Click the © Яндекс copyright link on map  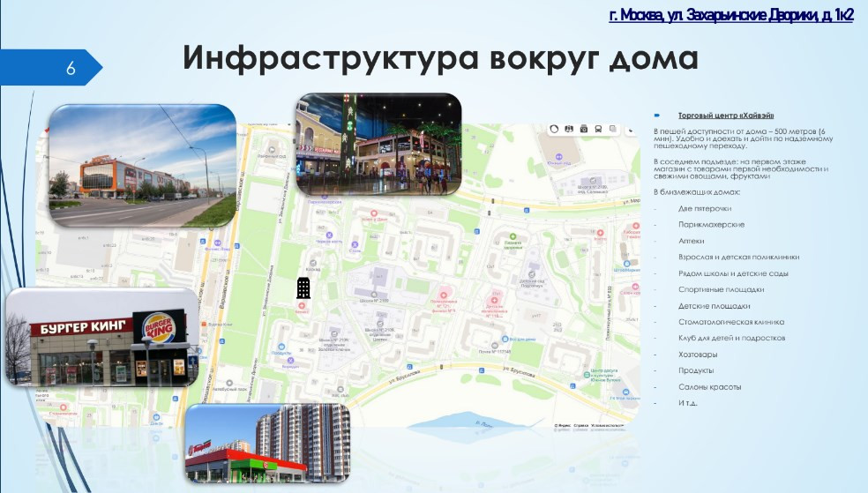[x=563, y=426]
